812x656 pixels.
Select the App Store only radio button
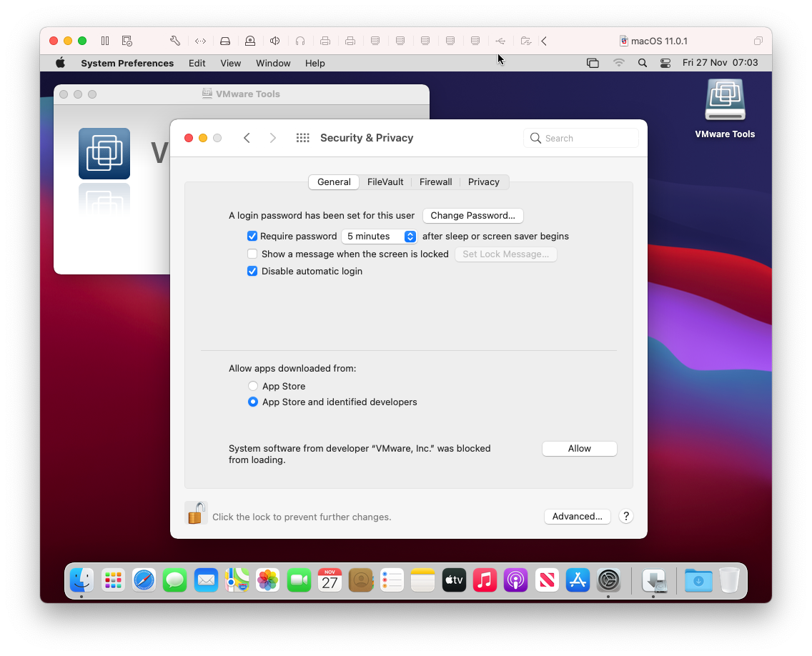click(253, 385)
